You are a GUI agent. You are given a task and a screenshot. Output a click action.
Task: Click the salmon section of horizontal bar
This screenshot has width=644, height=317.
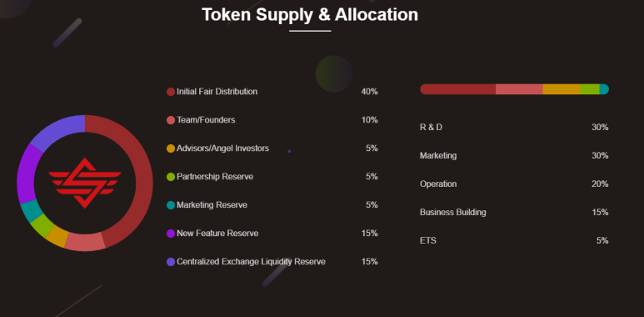pos(519,89)
